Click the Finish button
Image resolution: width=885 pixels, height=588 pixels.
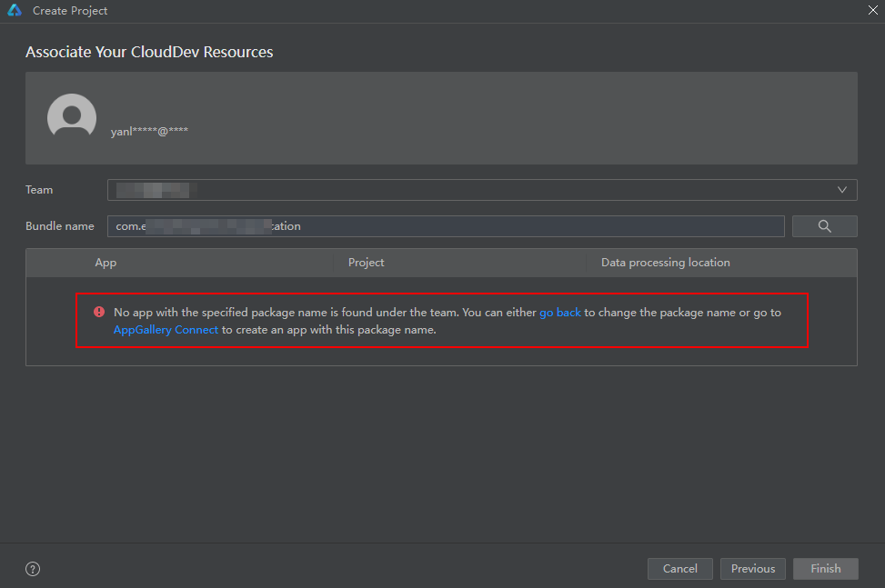pos(825,569)
